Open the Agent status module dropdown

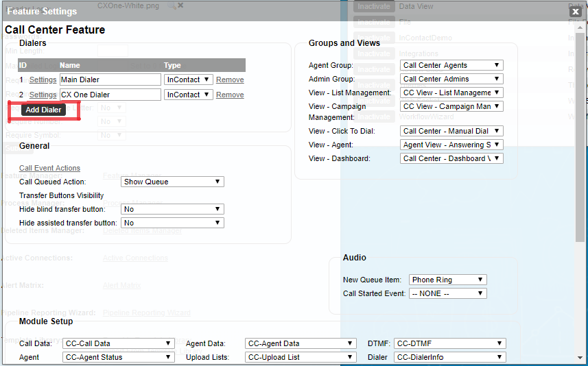click(x=119, y=357)
